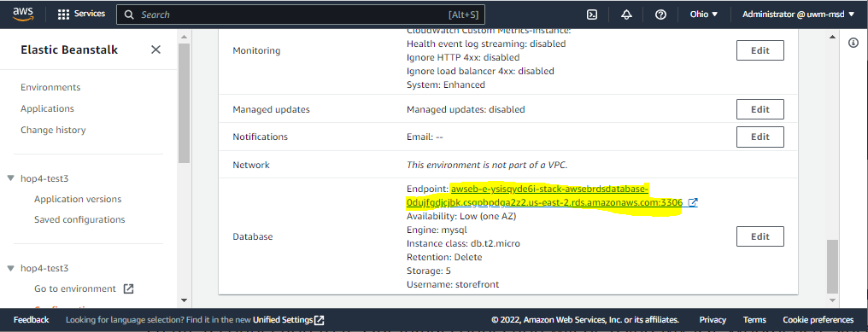Edit the Monitoring settings
This screenshot has width=868, height=332.
[760, 50]
